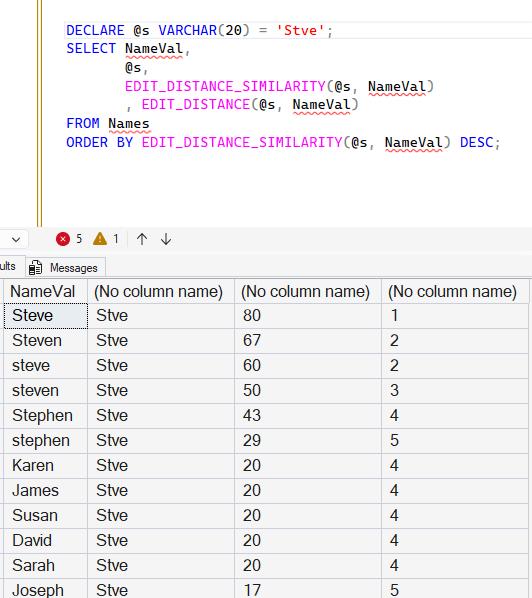Click the ORDER BY keywords
The image size is (532, 598).
pos(100,143)
